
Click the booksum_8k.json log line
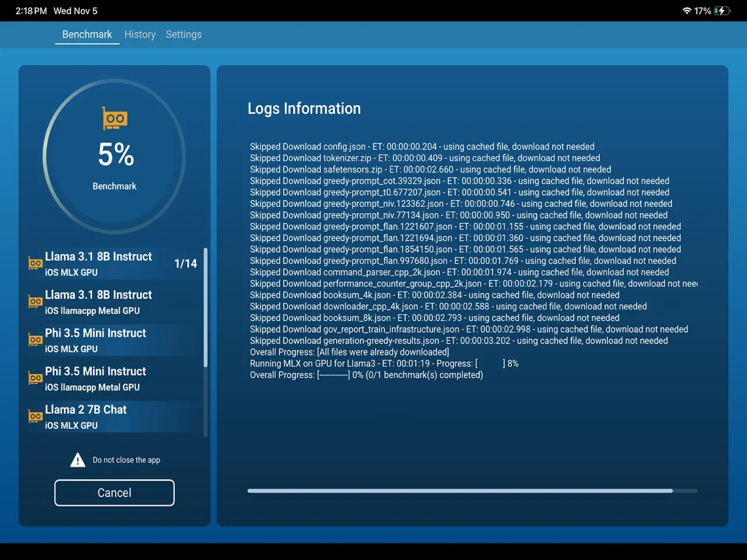[434, 318]
